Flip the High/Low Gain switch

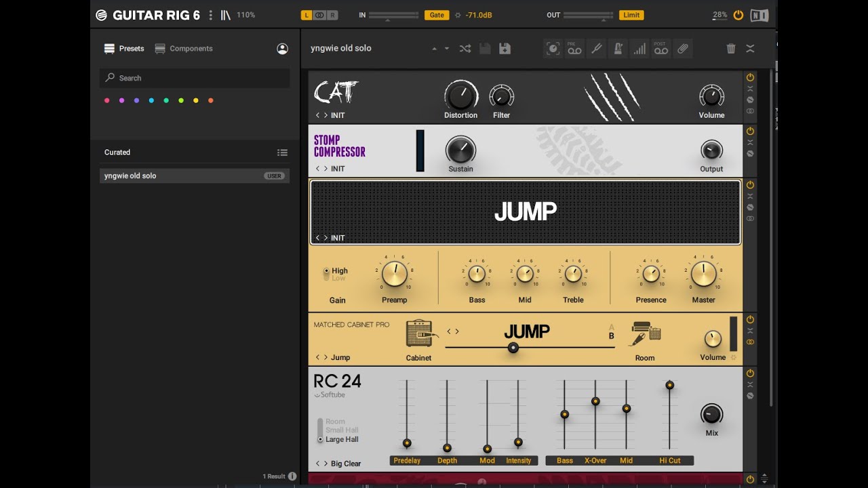pos(326,274)
